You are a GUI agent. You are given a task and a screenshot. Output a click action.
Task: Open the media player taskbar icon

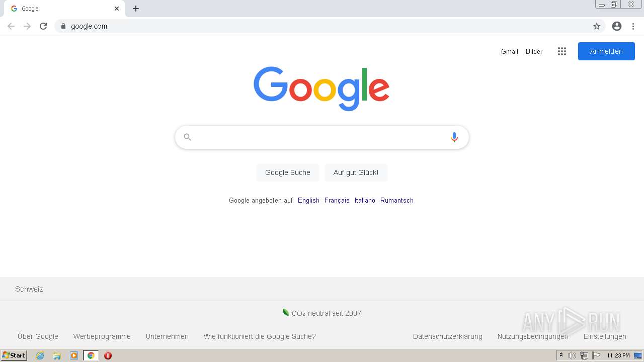(74, 355)
